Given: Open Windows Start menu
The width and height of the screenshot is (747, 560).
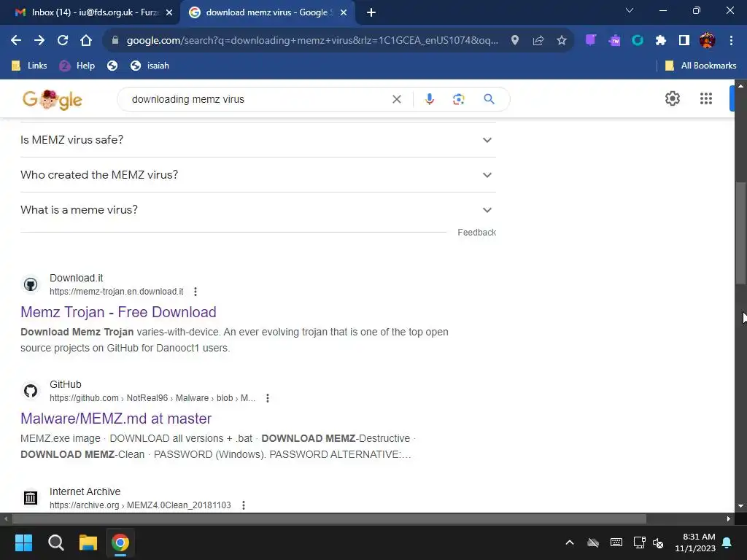Looking at the screenshot, I should coord(23,542).
